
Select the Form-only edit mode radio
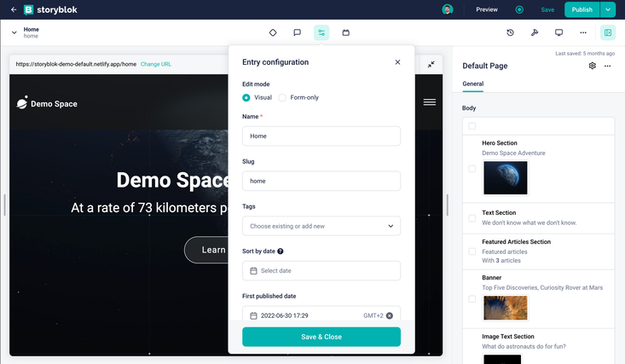pyautogui.click(x=282, y=98)
